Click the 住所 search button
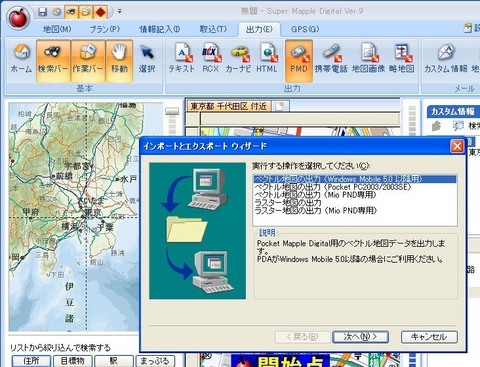This screenshot has height=367, width=480. click(31, 361)
